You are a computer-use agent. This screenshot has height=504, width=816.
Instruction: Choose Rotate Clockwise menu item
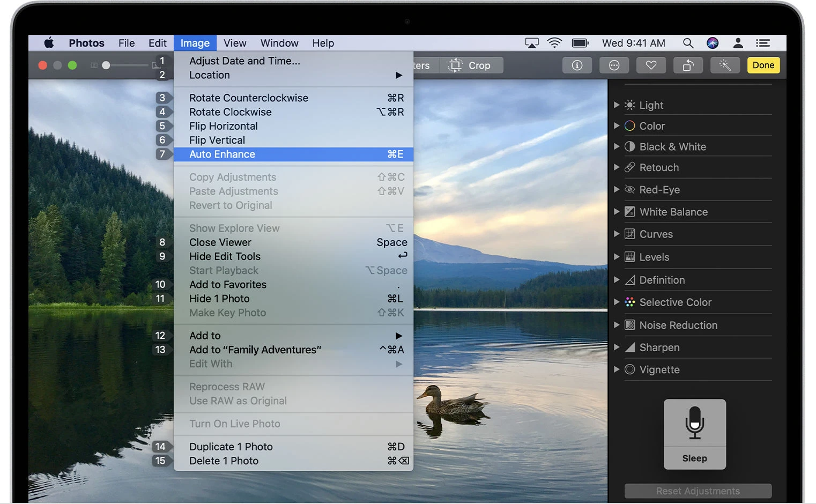tap(293, 112)
